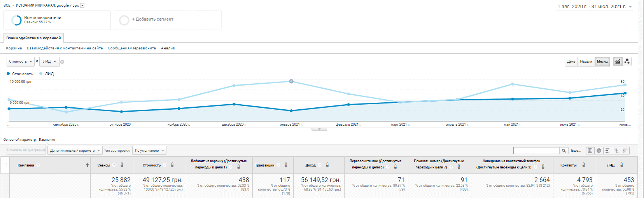Click thermometer icon in Перезвоните мне column
The image size is (644, 198).
tap(395, 167)
